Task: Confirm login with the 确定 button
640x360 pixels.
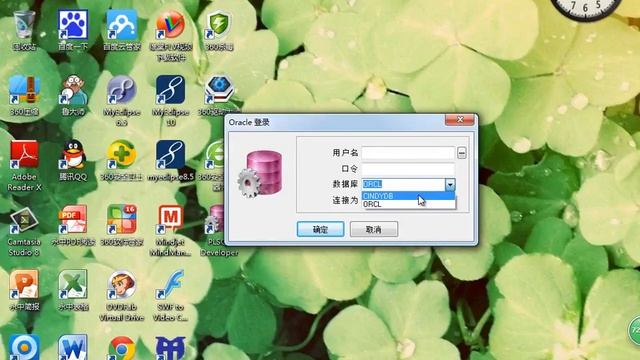Action: [x=320, y=229]
